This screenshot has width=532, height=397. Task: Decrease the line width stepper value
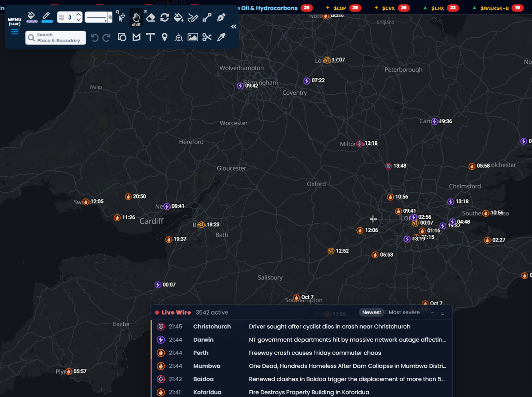[x=78, y=20]
